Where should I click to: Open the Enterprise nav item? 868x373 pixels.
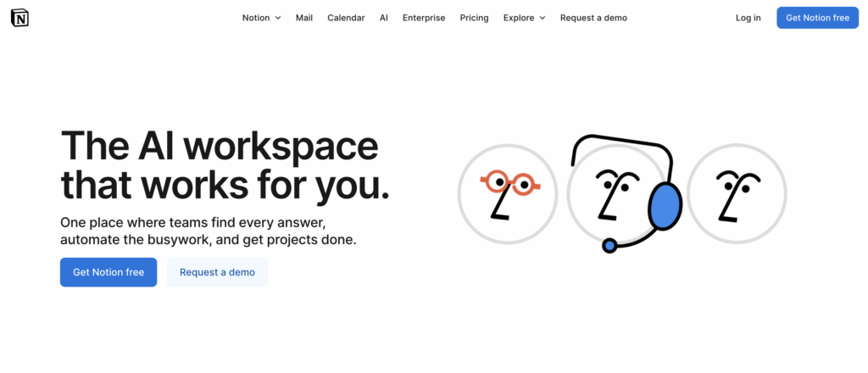tap(424, 18)
